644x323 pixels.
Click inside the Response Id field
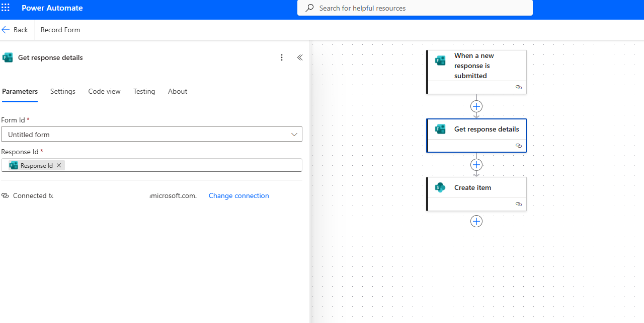181,165
